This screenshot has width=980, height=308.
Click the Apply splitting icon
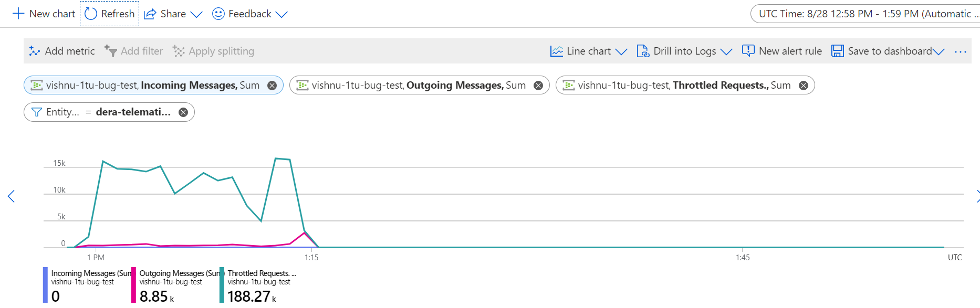pyautogui.click(x=179, y=51)
